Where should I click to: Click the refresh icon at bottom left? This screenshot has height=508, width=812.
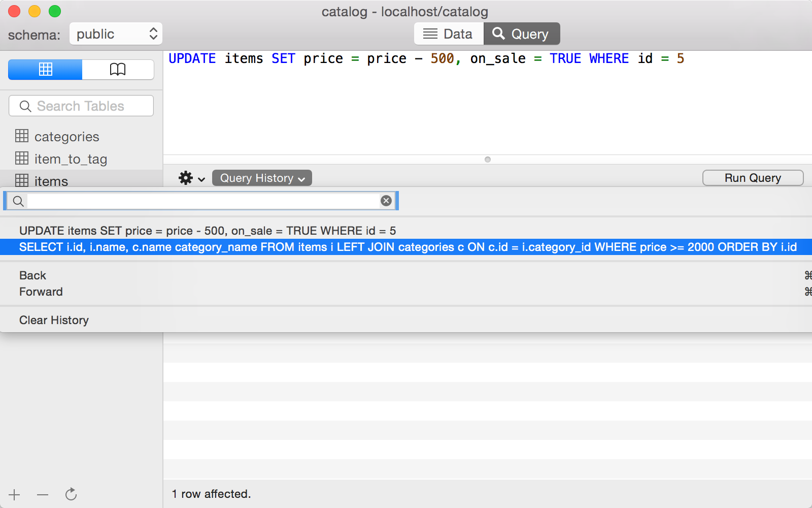71,494
